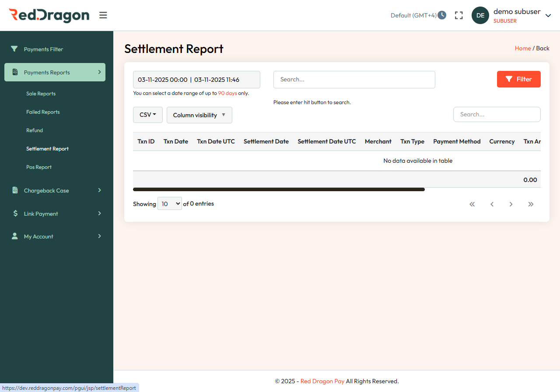Click the hamburger menu icon
Image resolution: width=560 pixels, height=392 pixels.
(x=103, y=15)
